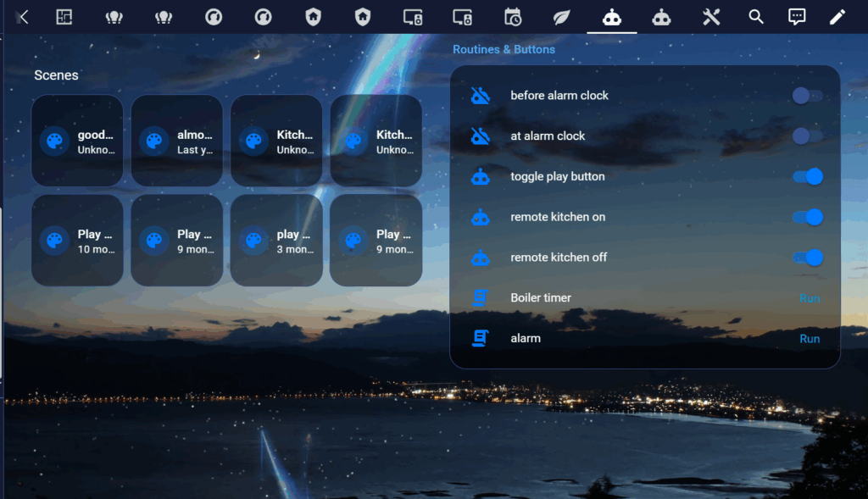Switch to the leaf energy tab
868x499 pixels.
pyautogui.click(x=561, y=17)
